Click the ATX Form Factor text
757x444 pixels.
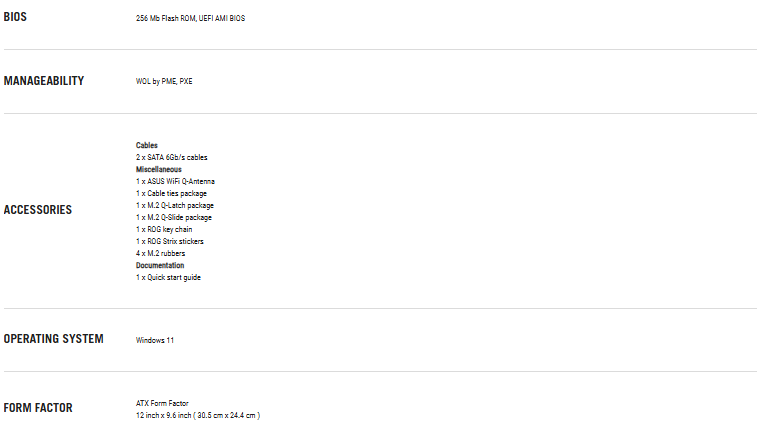[x=162, y=403]
